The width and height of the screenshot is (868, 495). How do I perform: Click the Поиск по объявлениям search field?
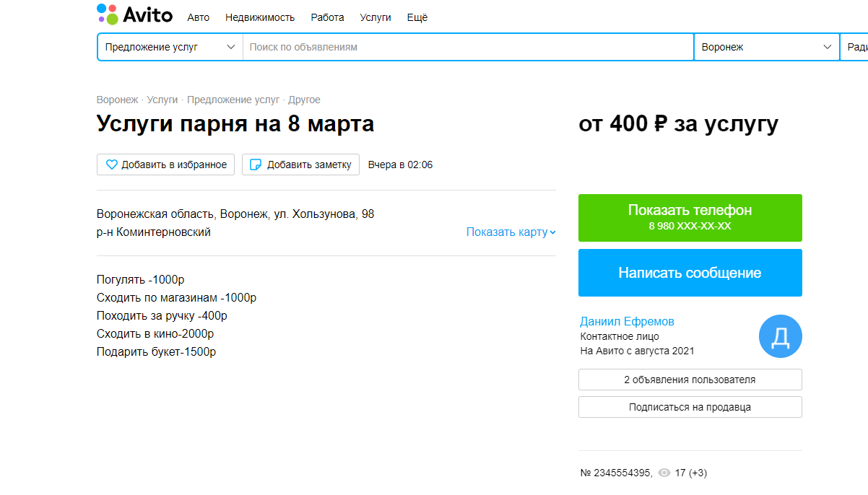[x=468, y=47]
